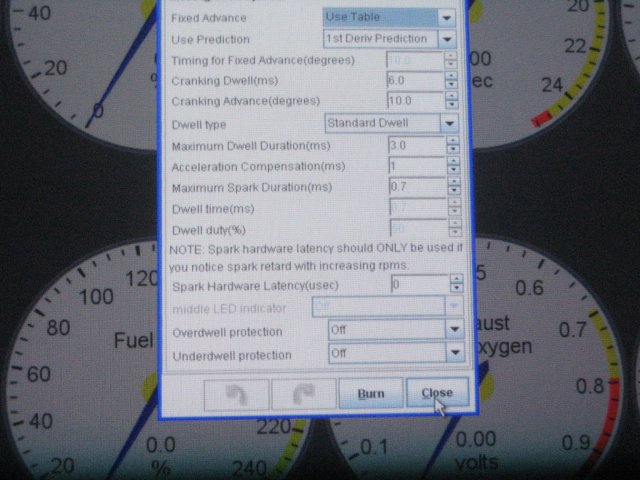Expand the Underdwell protection dropdown
The image size is (640, 480).
pos(396,354)
